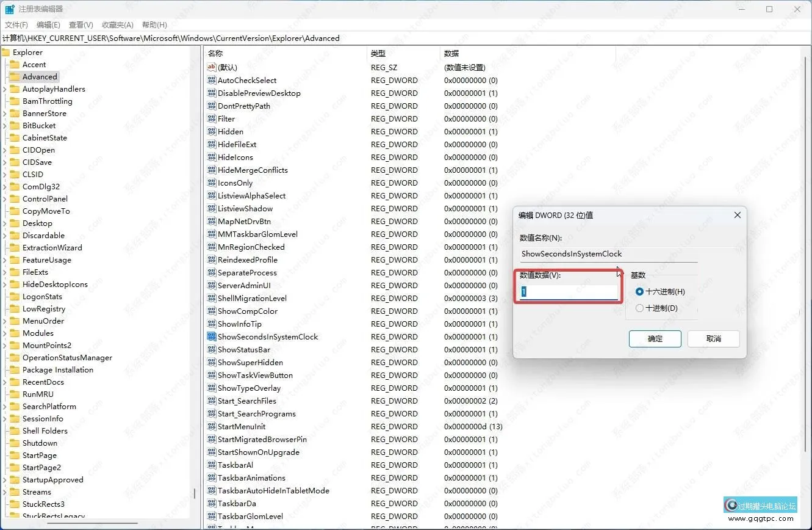Open the 查看(V) menu
Viewport: 812px width, 530px height.
82,24
